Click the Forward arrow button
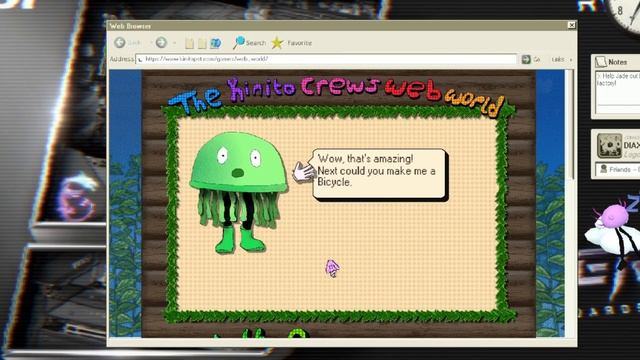Viewport: 640px width, 360px height. 161,42
